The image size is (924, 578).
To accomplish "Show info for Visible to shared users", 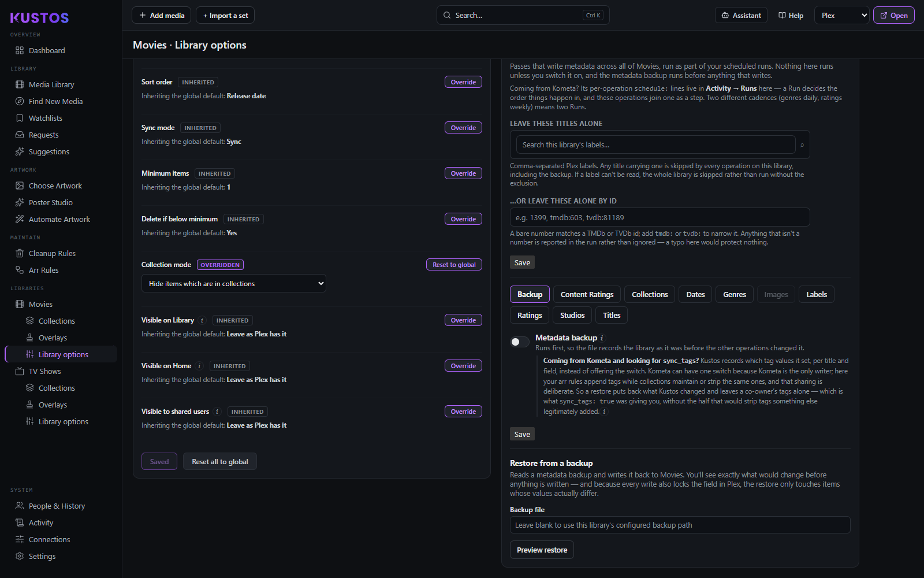I will [x=217, y=412].
